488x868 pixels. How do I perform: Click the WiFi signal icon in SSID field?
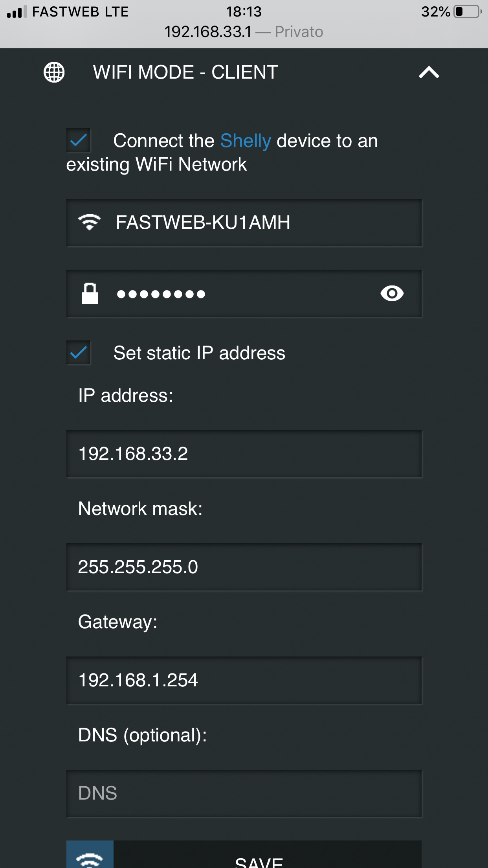tap(90, 222)
